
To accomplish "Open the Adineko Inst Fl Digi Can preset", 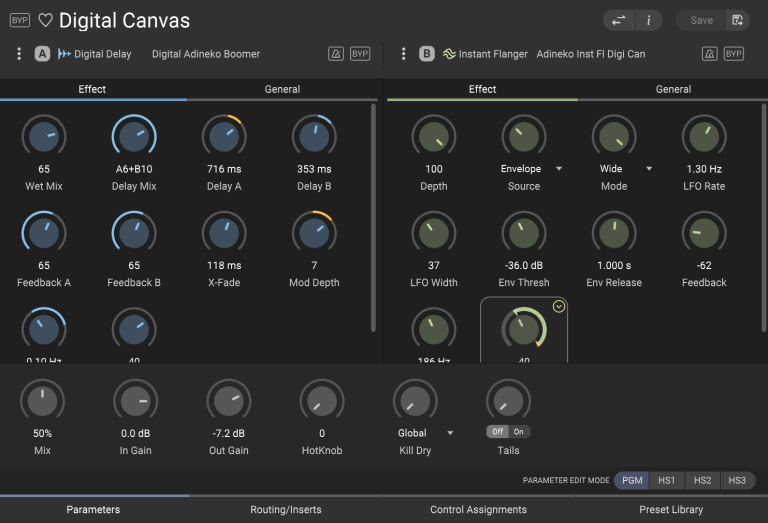I will point(591,54).
